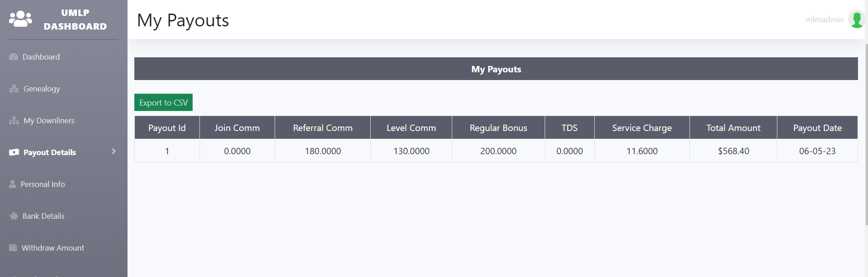Click the Bank Details piggy bank icon

[14, 216]
